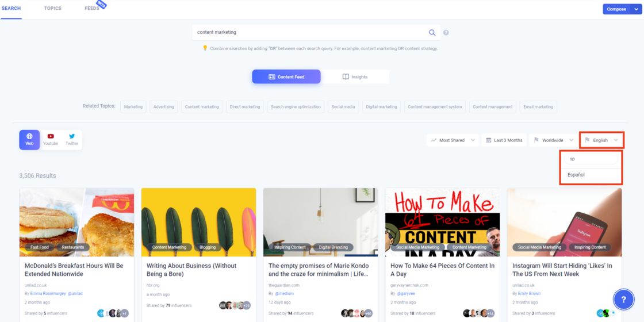Open the blue help chat bubble
The height and width of the screenshot is (322, 644).
click(x=623, y=299)
